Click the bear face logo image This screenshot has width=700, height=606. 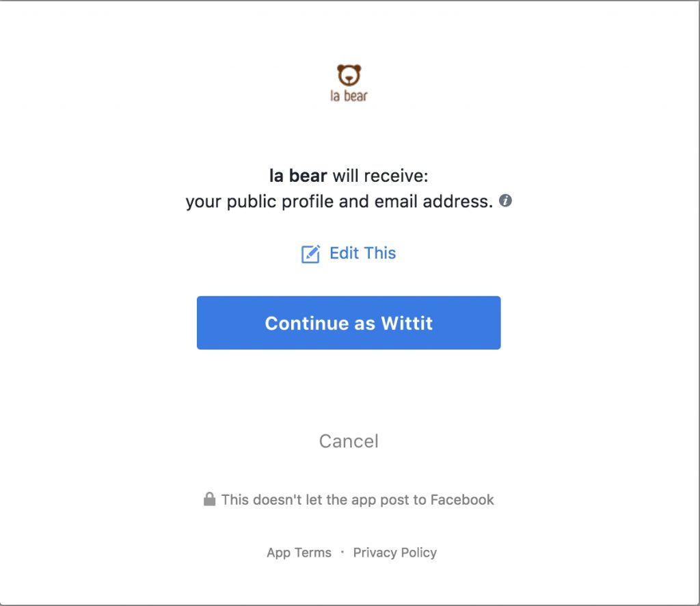pos(349,75)
